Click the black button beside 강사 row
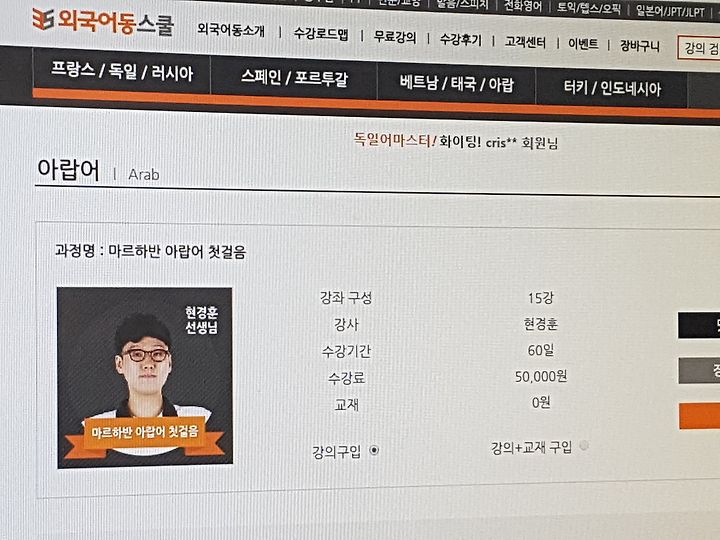Screen dimensions: 720x540 click(x=699, y=326)
